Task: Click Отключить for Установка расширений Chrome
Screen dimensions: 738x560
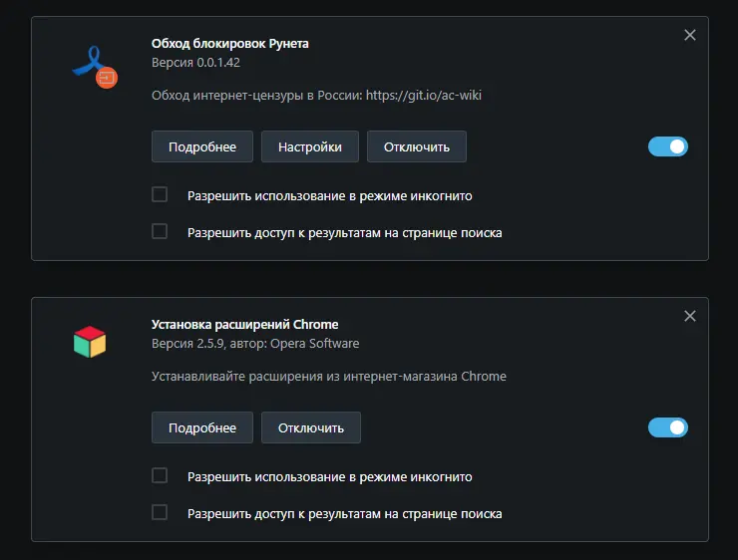Action: pyautogui.click(x=311, y=427)
